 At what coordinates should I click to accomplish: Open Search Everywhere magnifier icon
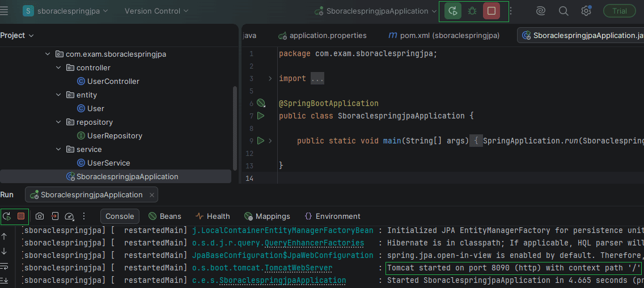tap(563, 11)
